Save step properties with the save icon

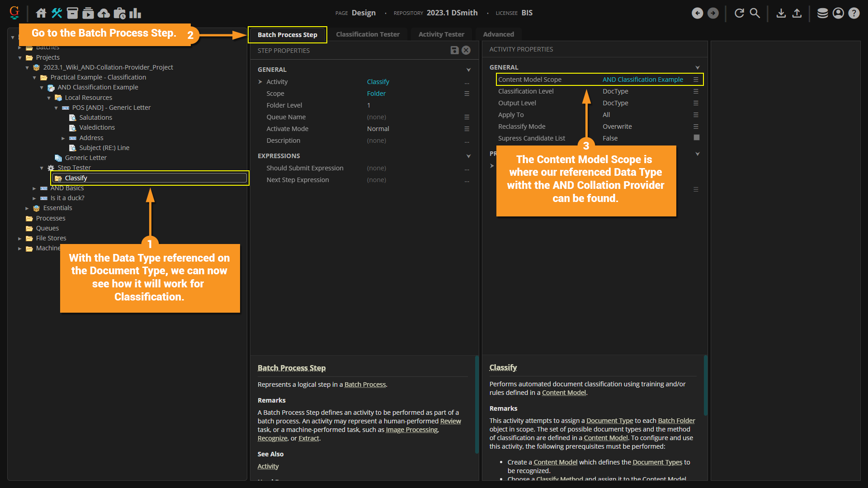454,50
